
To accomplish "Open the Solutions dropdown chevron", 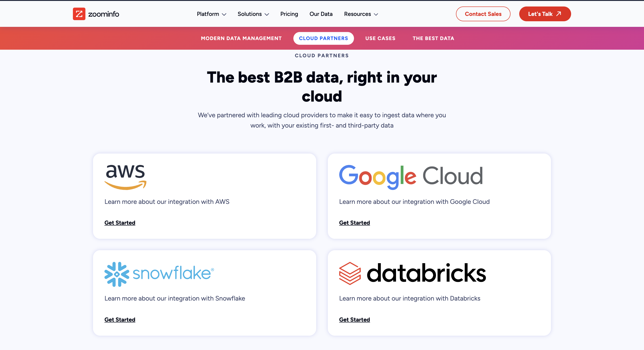I will 267,15.
